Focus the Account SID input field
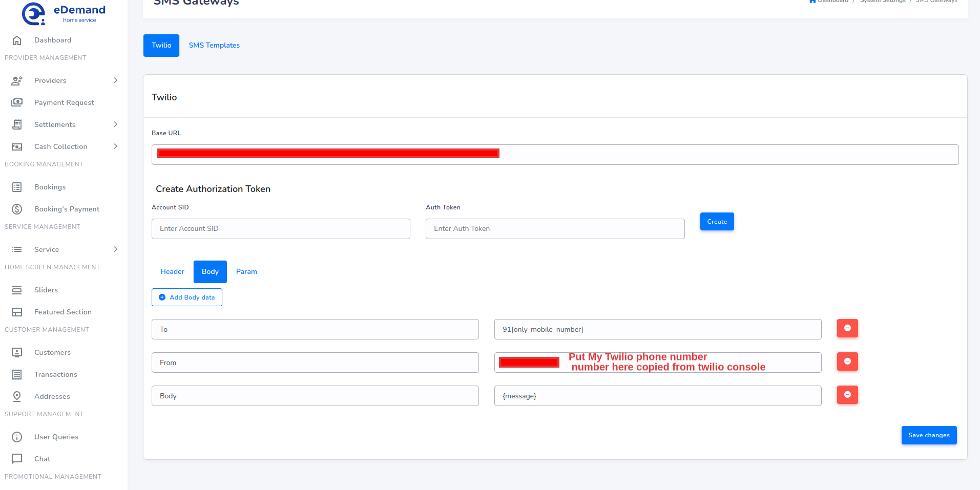980x490 pixels. 281,229
